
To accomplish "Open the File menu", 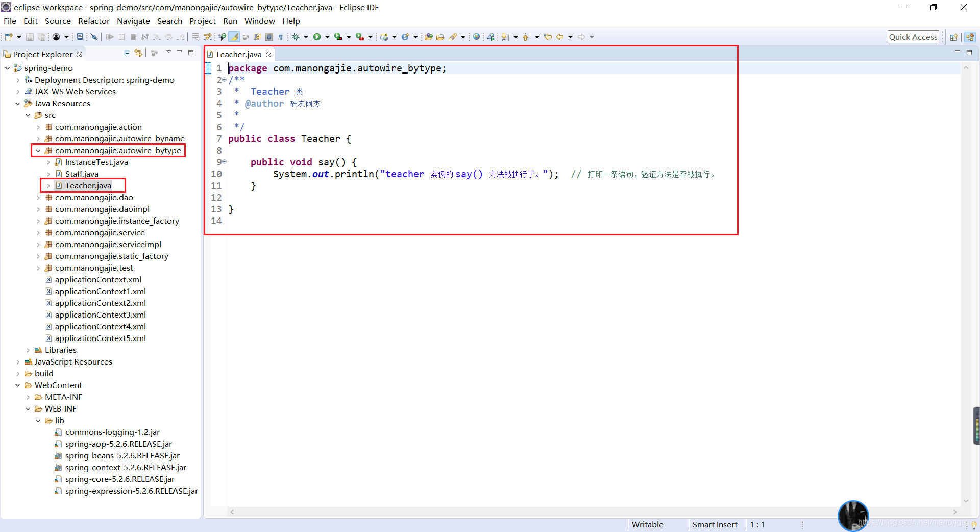I will 10,21.
